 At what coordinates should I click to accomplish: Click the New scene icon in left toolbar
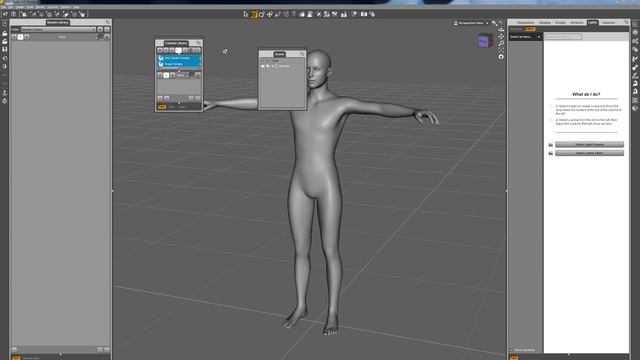click(x=4, y=25)
